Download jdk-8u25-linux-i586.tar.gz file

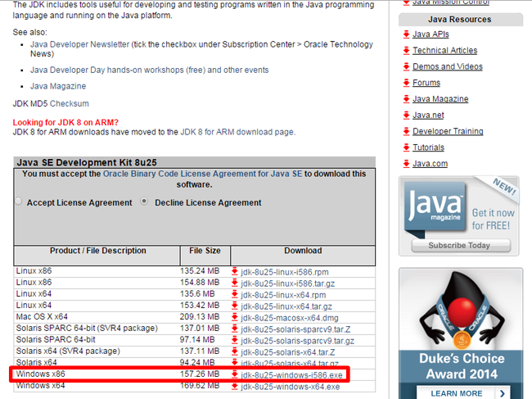coord(288,283)
